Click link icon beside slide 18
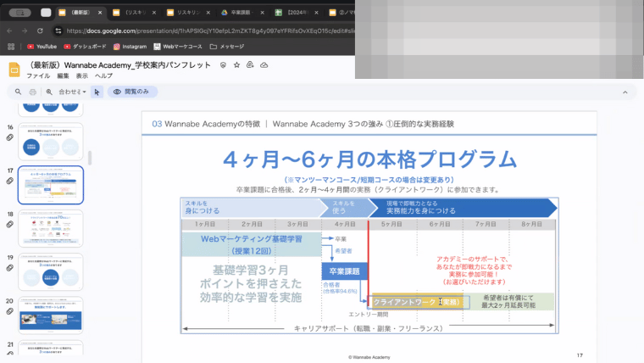The image size is (644, 363). coord(10,225)
